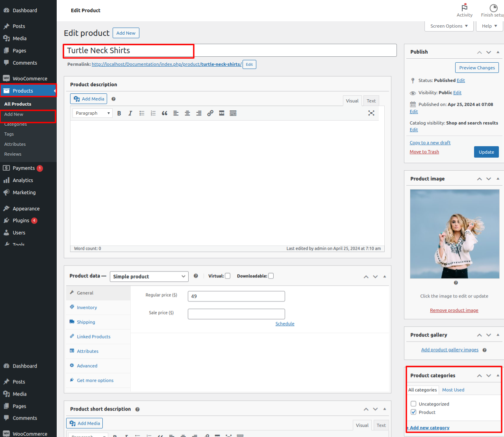Click the product image thumbnail
Screen dimensions: 504x437
[x=454, y=234]
